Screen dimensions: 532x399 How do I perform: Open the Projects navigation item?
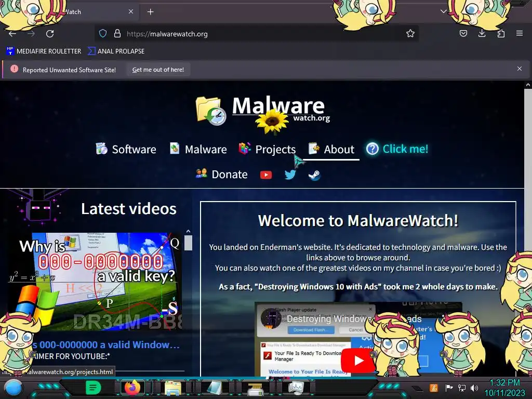267,149
